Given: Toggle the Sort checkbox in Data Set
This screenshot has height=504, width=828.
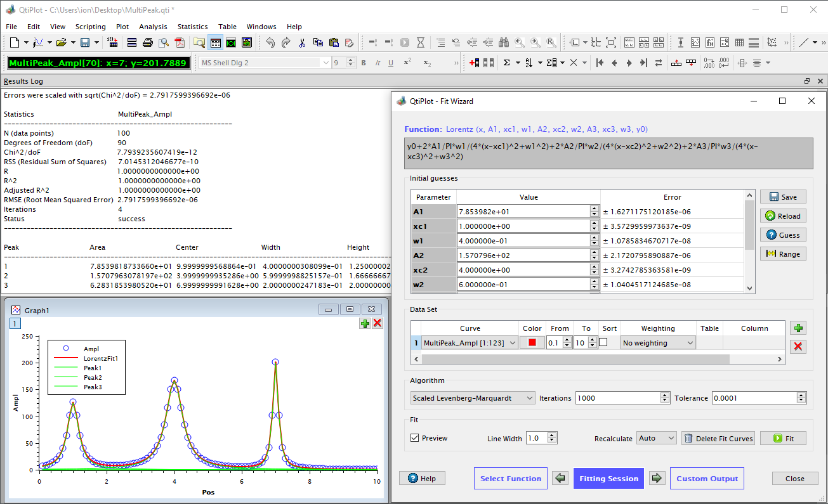Looking at the screenshot, I should coord(603,342).
